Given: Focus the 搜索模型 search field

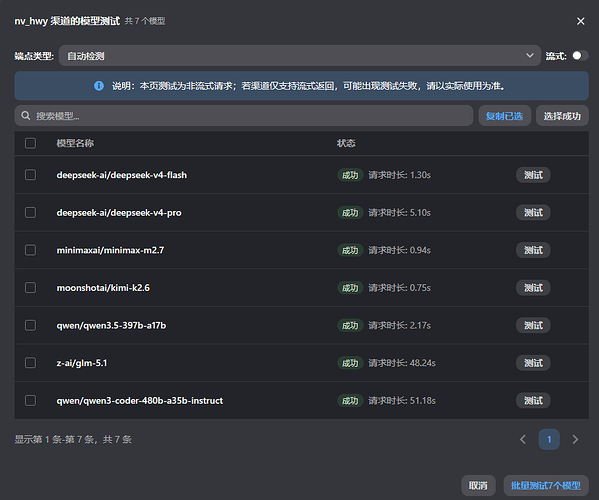Looking at the screenshot, I should point(244,116).
